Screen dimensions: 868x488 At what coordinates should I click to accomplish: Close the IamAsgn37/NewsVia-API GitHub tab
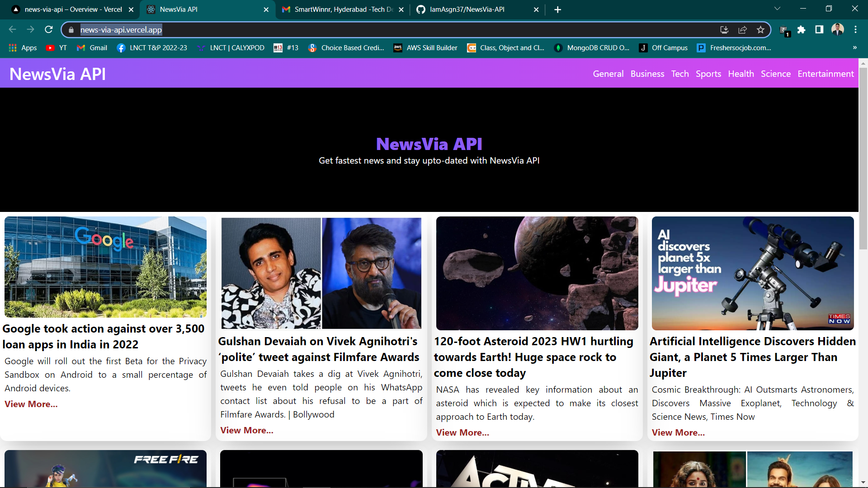tap(536, 9)
